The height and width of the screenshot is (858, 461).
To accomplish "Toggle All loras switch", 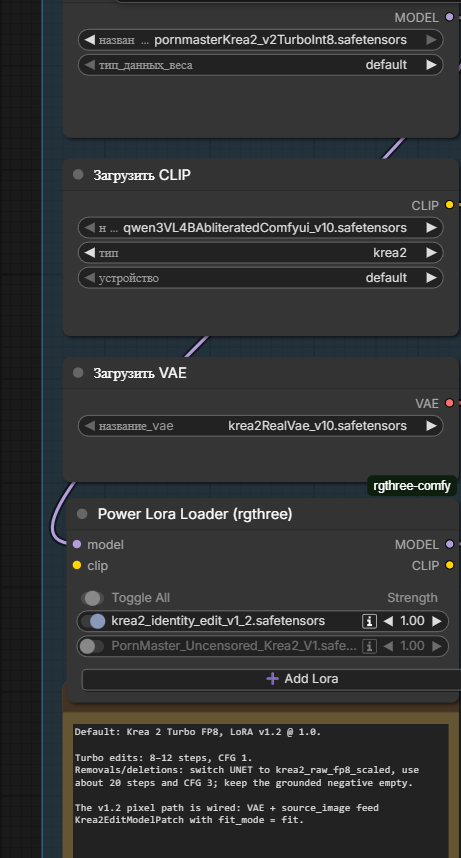I will [x=92, y=598].
